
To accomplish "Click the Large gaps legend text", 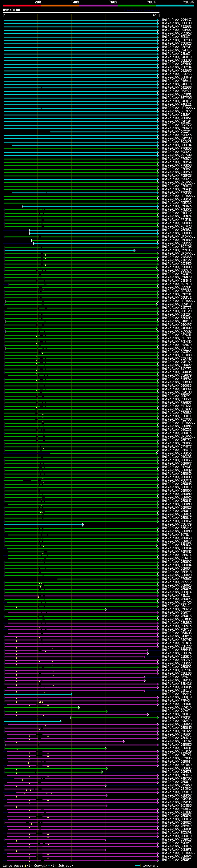I will tap(13, 866).
